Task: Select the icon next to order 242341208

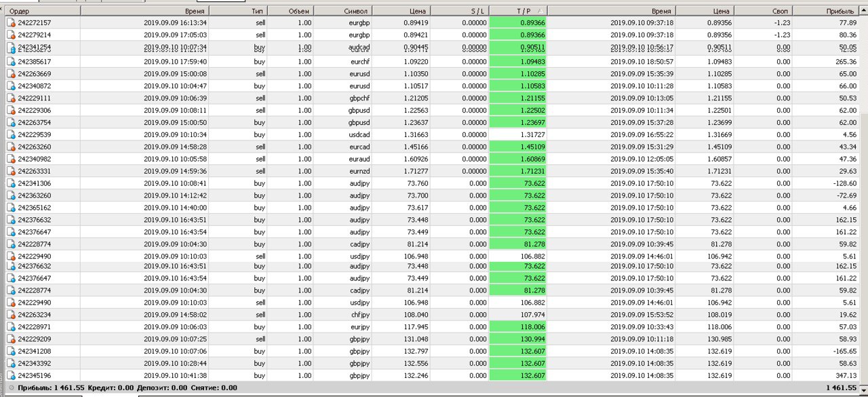Action: click(x=11, y=352)
